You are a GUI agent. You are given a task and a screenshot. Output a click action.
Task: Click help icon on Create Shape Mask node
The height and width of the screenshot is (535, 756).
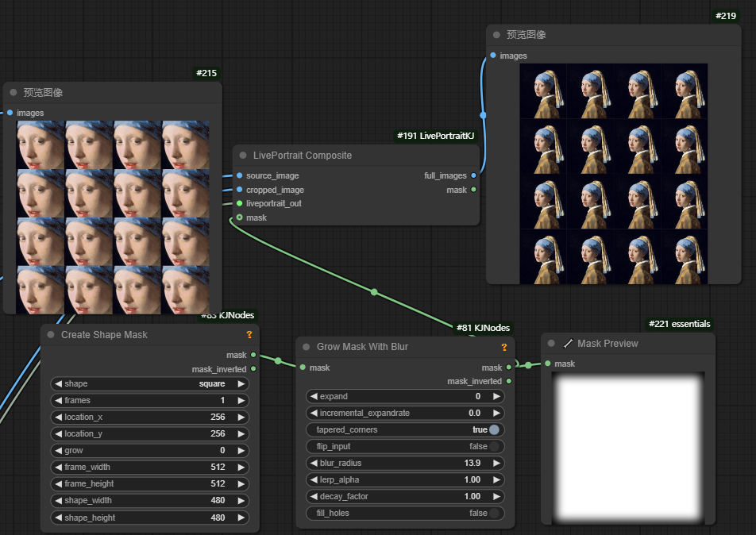pos(249,335)
